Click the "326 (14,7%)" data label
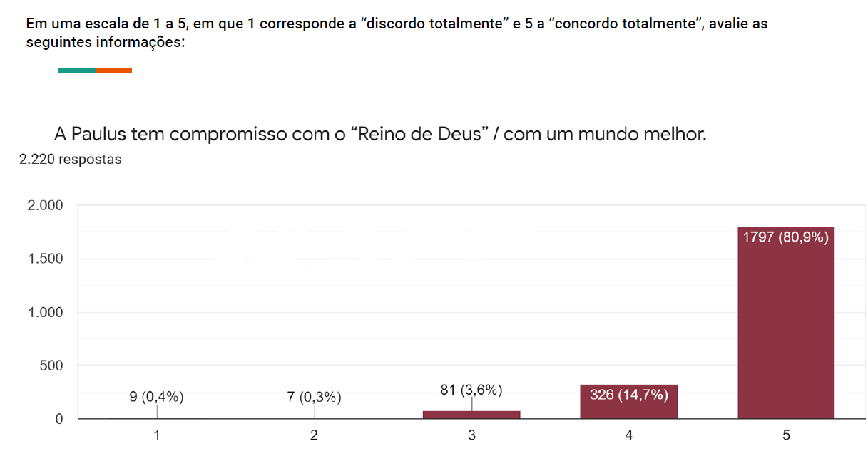The height and width of the screenshot is (451, 868). [628, 394]
